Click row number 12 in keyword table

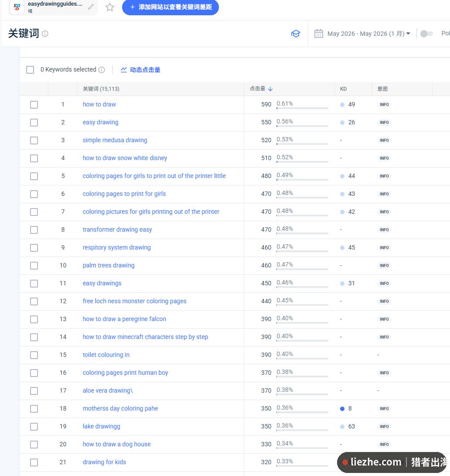(63, 301)
